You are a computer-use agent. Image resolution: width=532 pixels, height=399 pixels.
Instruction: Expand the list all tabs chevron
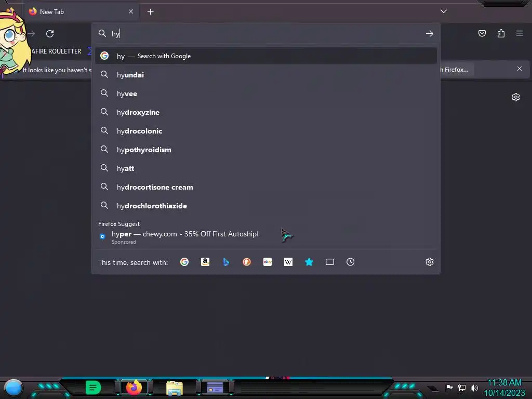444,11
